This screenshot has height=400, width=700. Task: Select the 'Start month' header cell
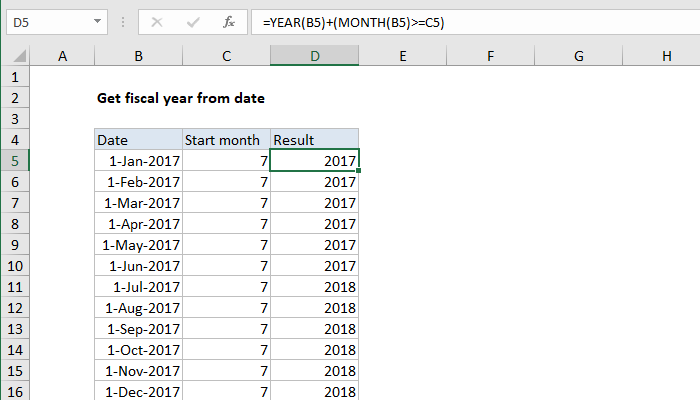tap(226, 140)
